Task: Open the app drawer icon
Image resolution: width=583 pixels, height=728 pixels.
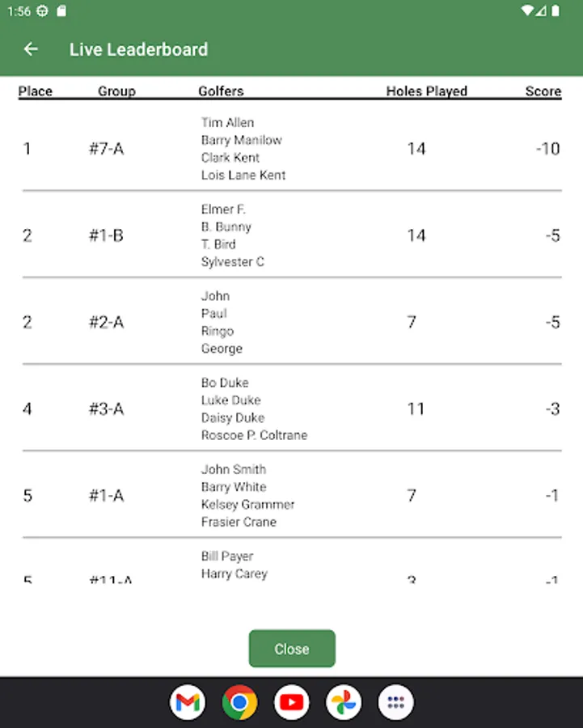Action: [x=395, y=702]
